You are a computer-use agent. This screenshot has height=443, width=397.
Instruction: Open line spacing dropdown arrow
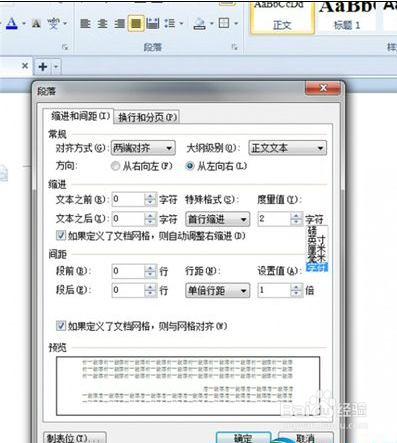click(x=182, y=23)
